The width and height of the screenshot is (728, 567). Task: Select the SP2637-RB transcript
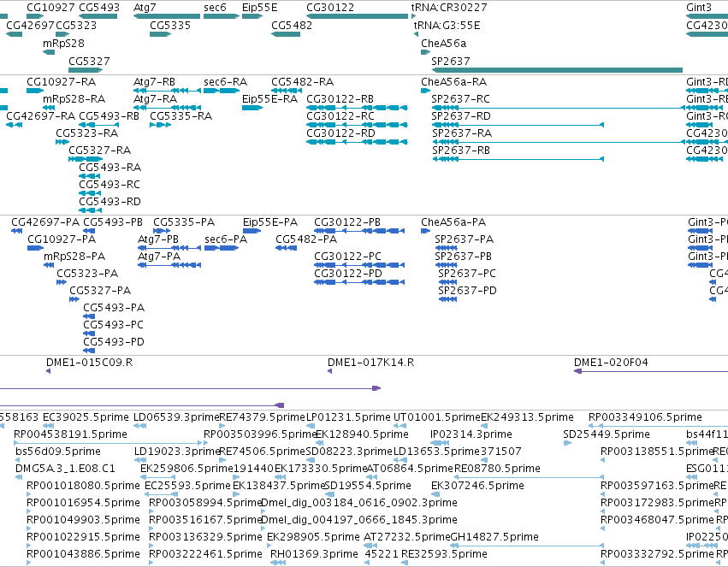[518, 159]
